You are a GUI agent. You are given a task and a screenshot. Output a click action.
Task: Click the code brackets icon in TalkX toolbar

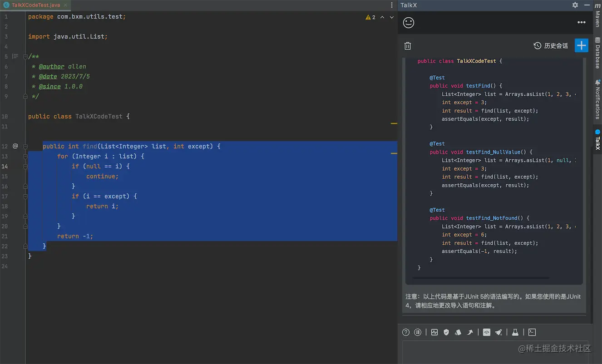(487, 332)
